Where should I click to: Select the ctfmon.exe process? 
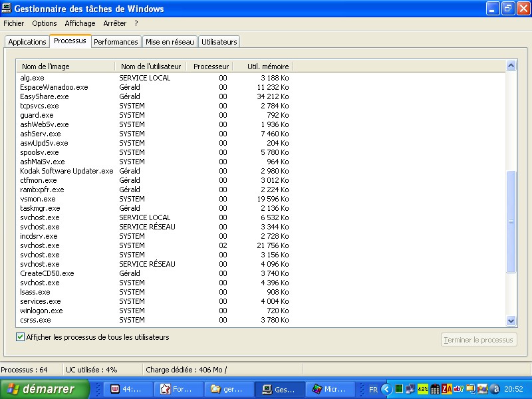click(154, 180)
